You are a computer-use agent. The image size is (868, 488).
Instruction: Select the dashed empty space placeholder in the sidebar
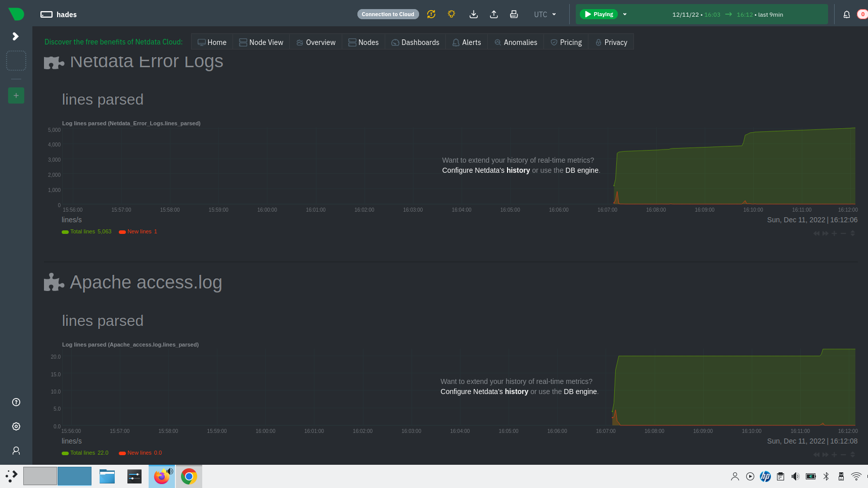tap(16, 61)
